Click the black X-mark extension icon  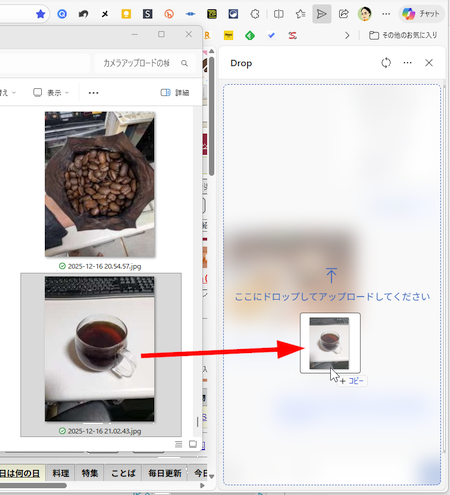pyautogui.click(x=105, y=14)
